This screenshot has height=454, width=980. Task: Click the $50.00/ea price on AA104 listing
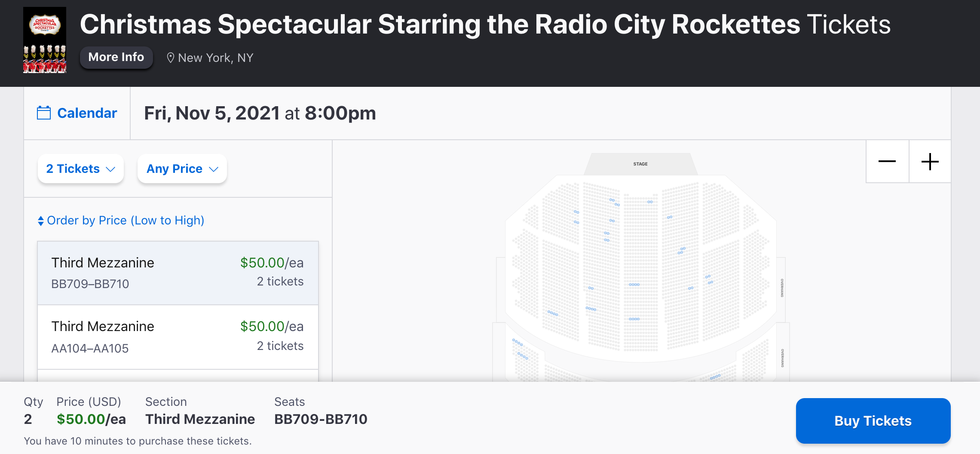pyautogui.click(x=272, y=326)
